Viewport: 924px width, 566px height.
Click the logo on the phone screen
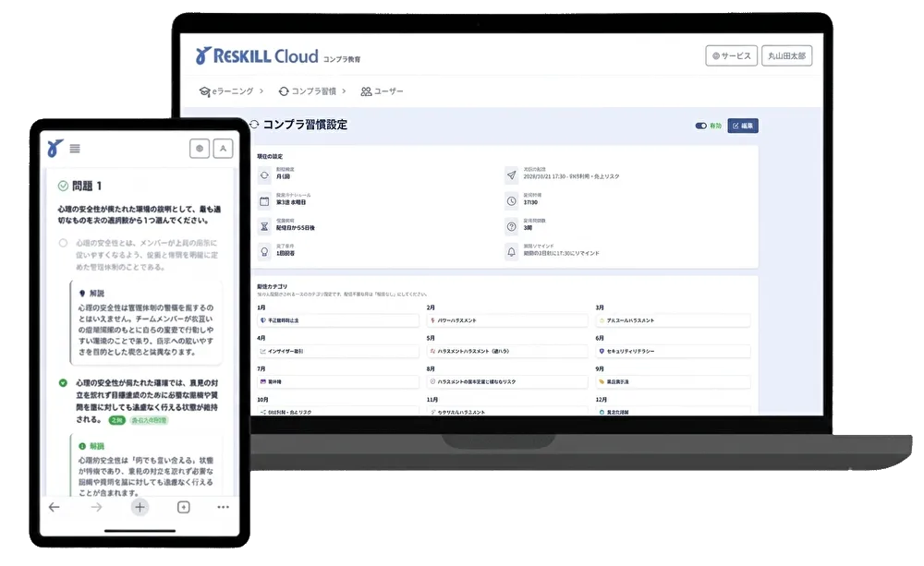[x=55, y=148]
